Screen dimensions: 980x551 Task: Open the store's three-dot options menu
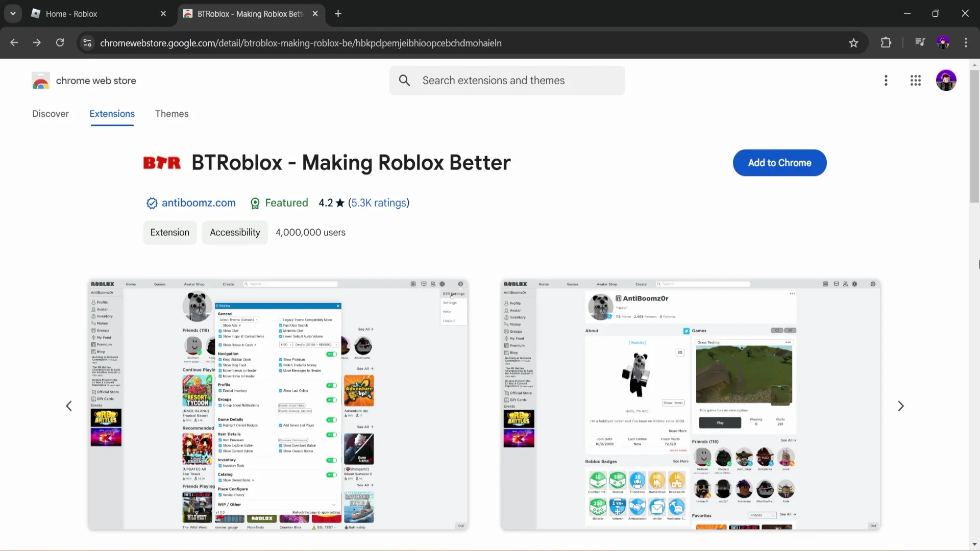point(886,80)
